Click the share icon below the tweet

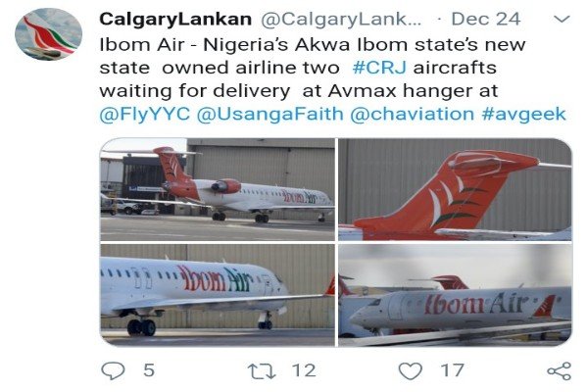[560, 371]
